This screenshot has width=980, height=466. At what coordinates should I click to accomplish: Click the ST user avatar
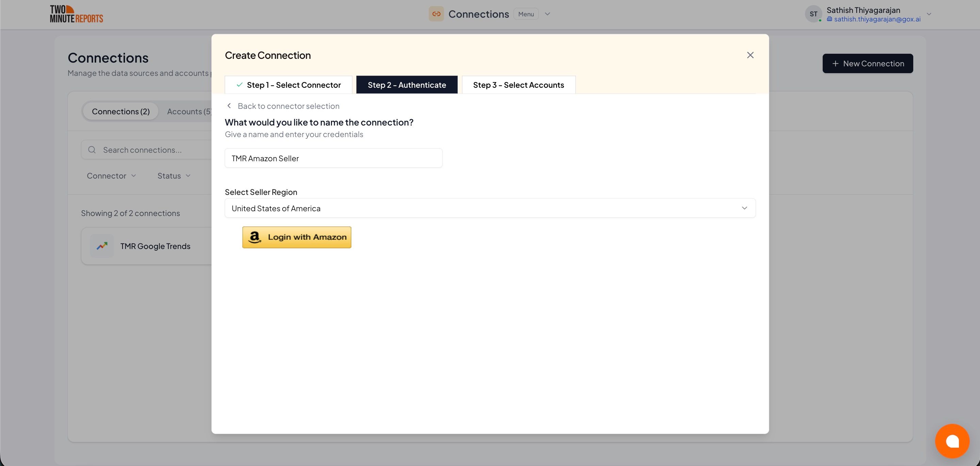click(x=813, y=14)
